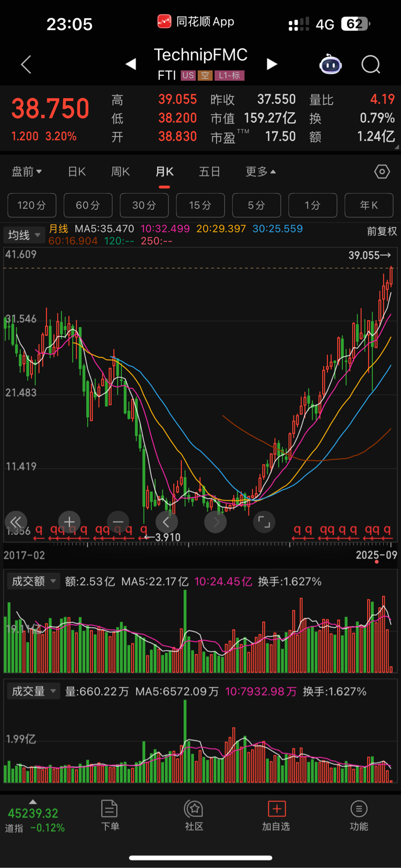
Task: Tap 60:16.904 moving average value
Action: click(73, 241)
